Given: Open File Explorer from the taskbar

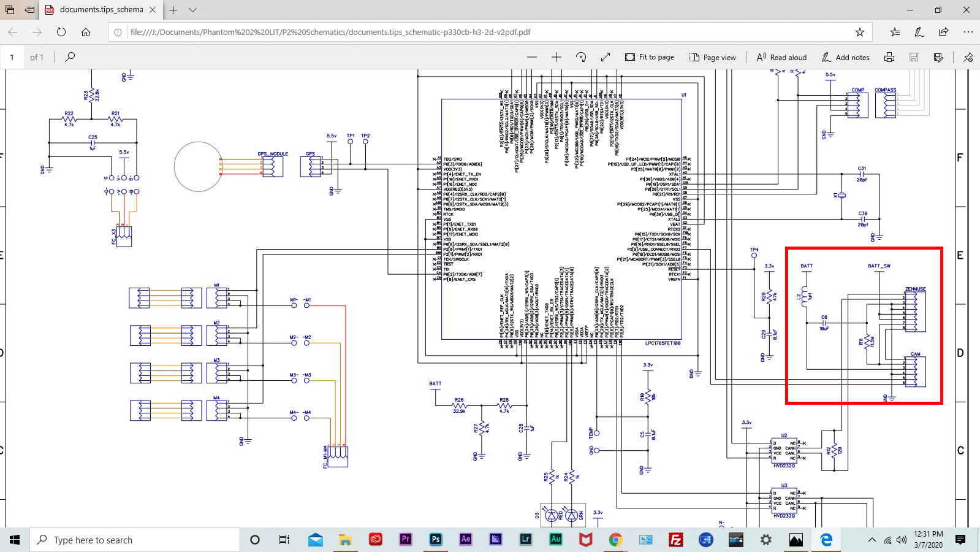Looking at the screenshot, I should (346, 540).
